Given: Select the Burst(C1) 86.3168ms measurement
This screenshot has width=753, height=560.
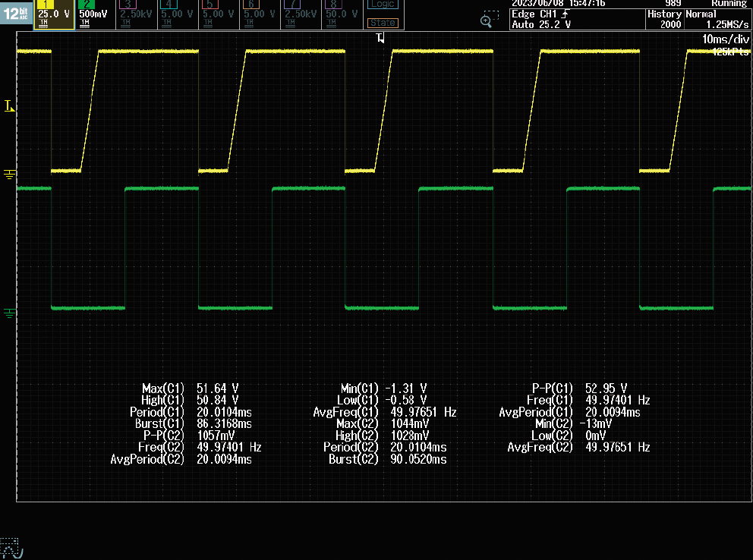Looking at the screenshot, I should tap(193, 423).
